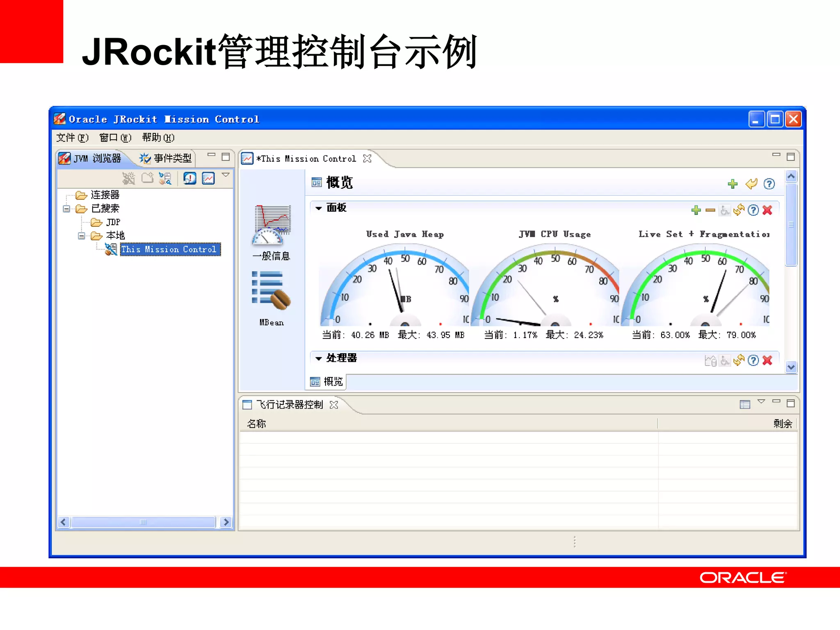Open the 窗口(W) menu

pyautogui.click(x=115, y=137)
